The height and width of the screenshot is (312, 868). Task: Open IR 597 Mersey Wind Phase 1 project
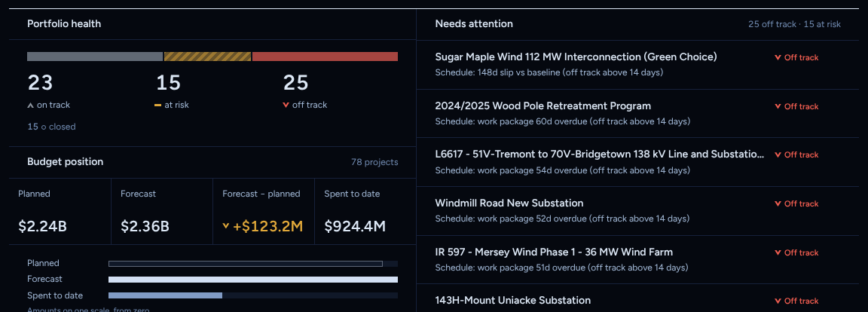(x=554, y=252)
